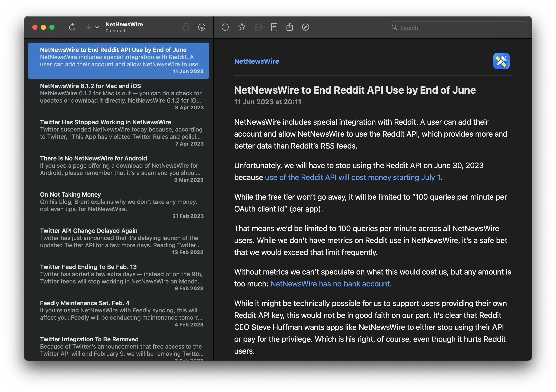This screenshot has height=392, width=556.
Task: Share the current article
Action: click(x=290, y=27)
